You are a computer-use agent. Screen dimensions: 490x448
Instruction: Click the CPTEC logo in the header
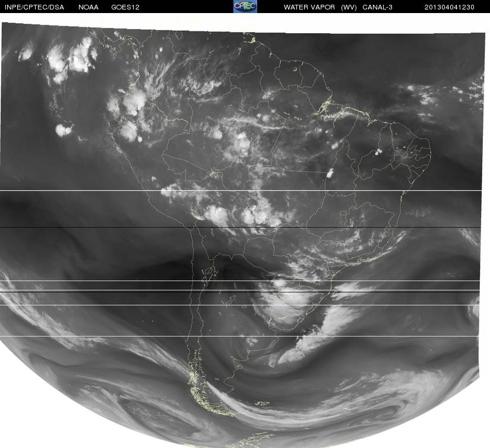click(x=245, y=7)
